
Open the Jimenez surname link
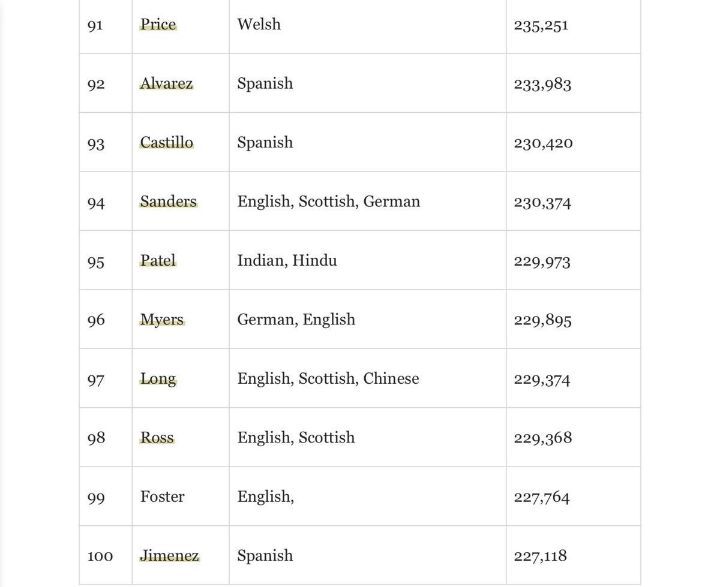[169, 556]
